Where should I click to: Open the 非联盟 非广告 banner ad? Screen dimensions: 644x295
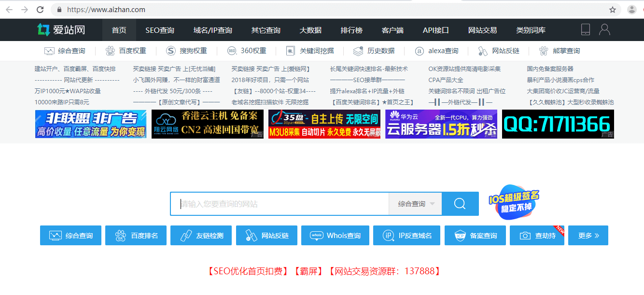(x=91, y=124)
